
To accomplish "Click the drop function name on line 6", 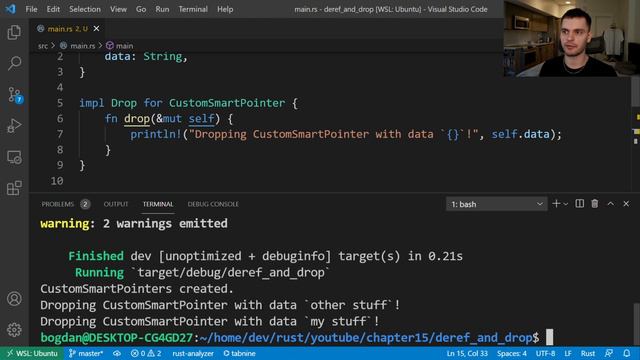I will (x=137, y=119).
